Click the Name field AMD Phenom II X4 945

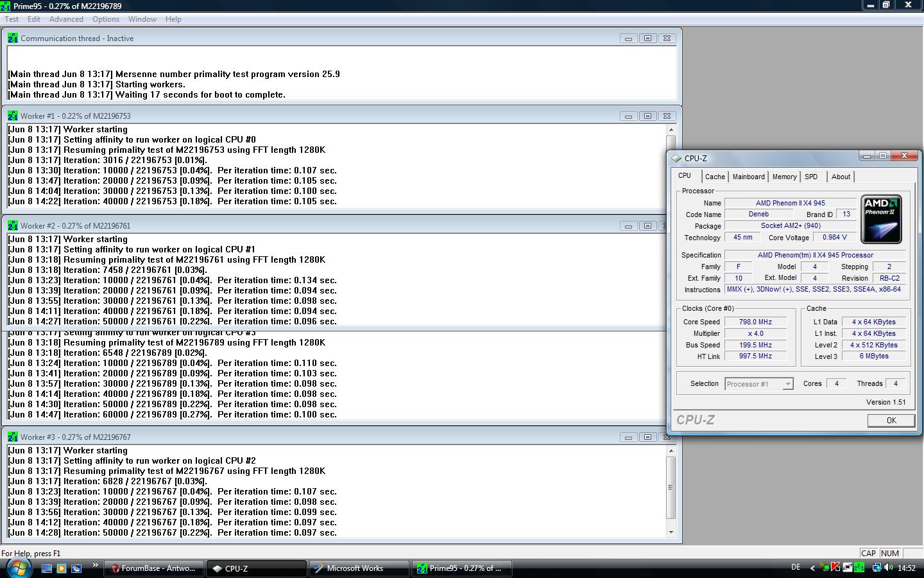pyautogui.click(x=791, y=203)
